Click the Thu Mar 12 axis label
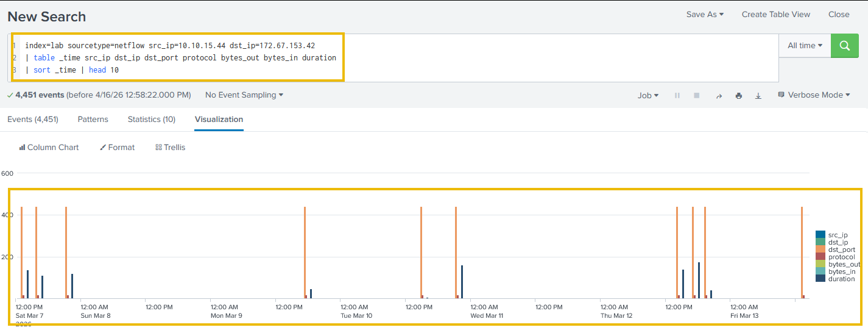868x330 pixels. pyautogui.click(x=616, y=316)
